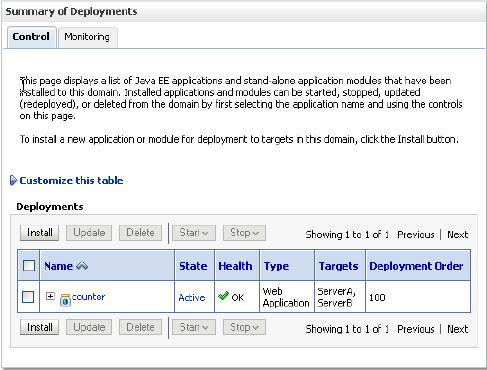Viewport: 487px width, 370px height.
Task: Sort by the Deployment Order column header
Action: [416, 266]
